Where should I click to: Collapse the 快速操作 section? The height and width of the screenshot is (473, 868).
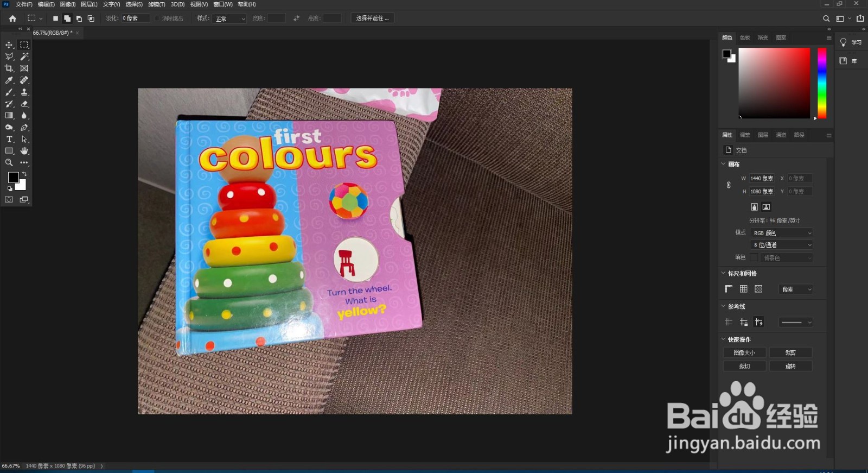(x=723, y=339)
